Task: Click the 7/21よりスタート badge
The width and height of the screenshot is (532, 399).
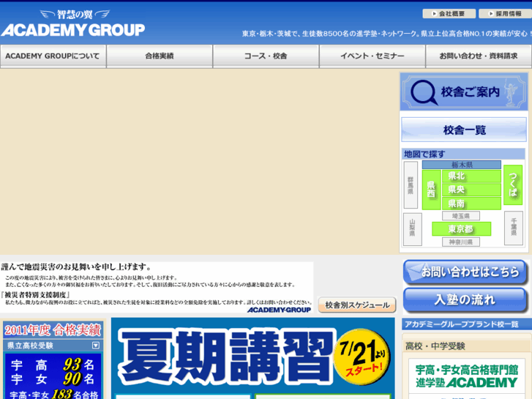Action: tap(361, 357)
